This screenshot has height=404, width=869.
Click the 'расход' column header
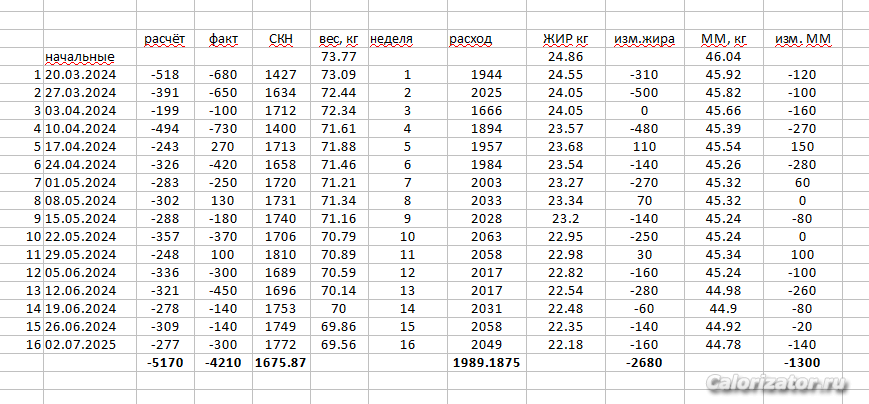471,39
